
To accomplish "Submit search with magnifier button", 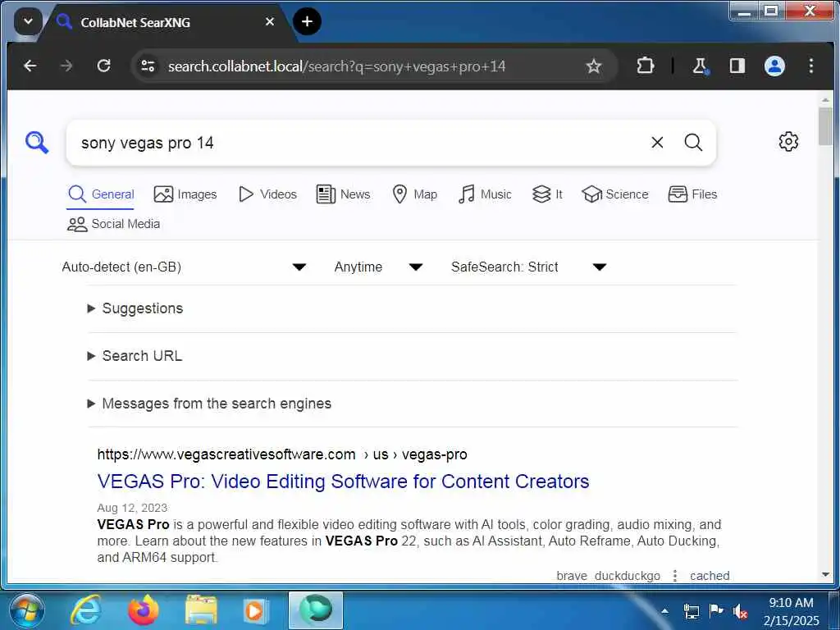I will 693,143.
